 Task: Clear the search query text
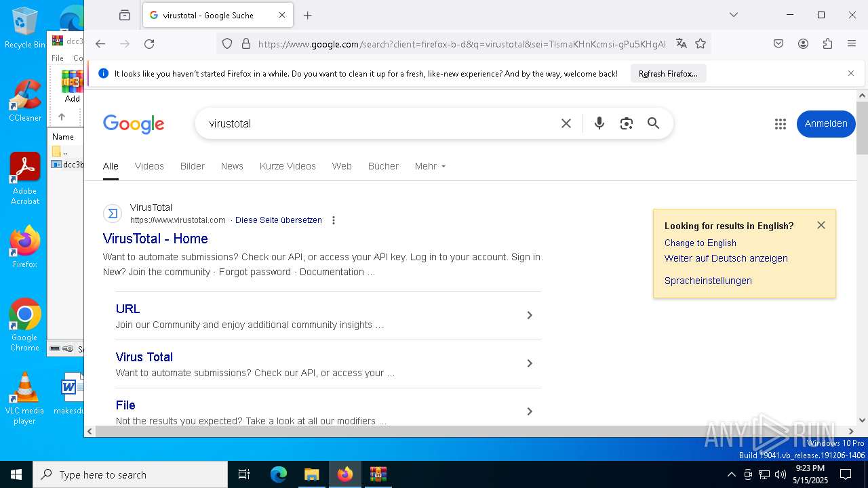click(x=566, y=123)
